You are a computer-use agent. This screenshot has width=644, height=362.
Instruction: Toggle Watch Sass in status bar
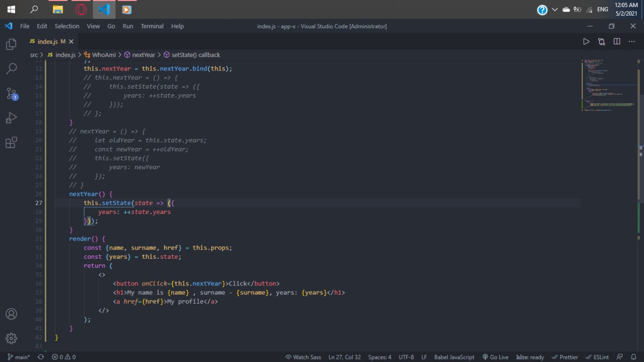coord(303,357)
